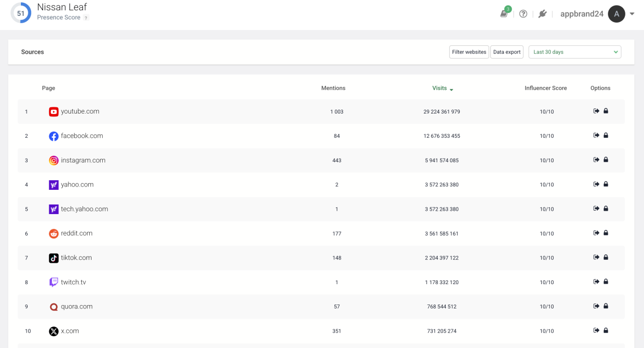
Task: Click the tech.yahoo.com favicon icon
Action: click(54, 209)
